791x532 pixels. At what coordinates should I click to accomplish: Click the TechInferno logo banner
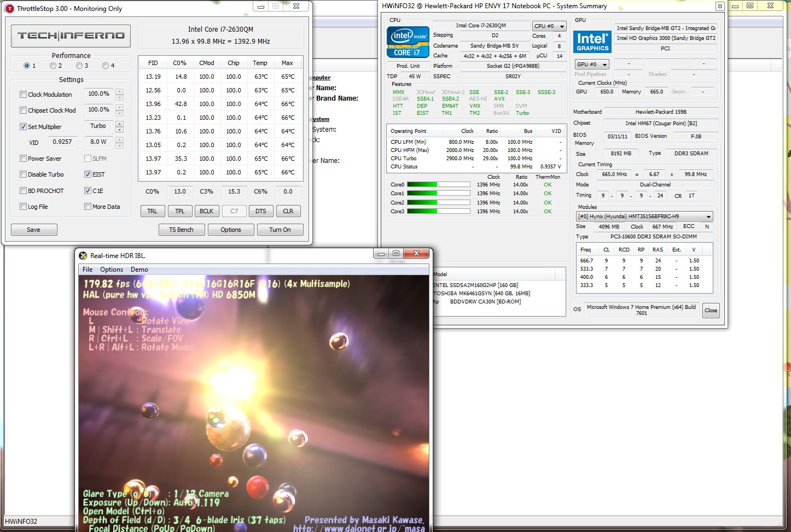[x=71, y=36]
